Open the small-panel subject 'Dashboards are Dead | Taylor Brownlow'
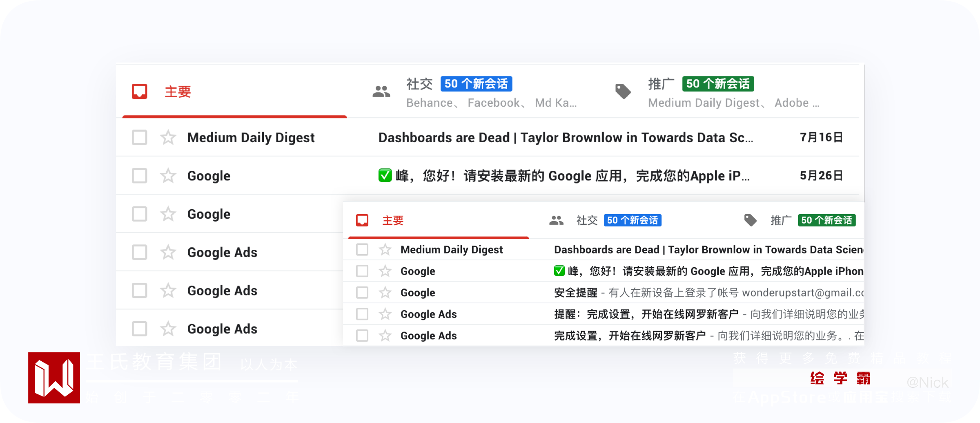Screen dimensions: 980x423 coord(709,250)
